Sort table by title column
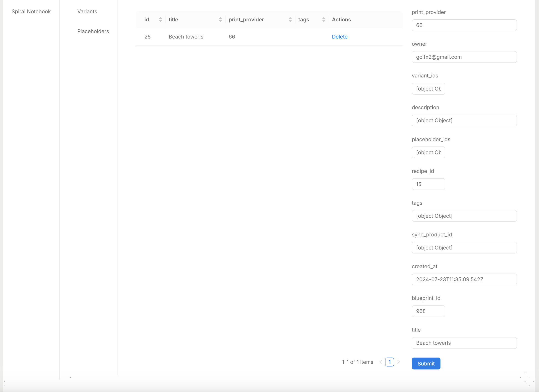The image size is (539, 392). pyautogui.click(x=220, y=19)
